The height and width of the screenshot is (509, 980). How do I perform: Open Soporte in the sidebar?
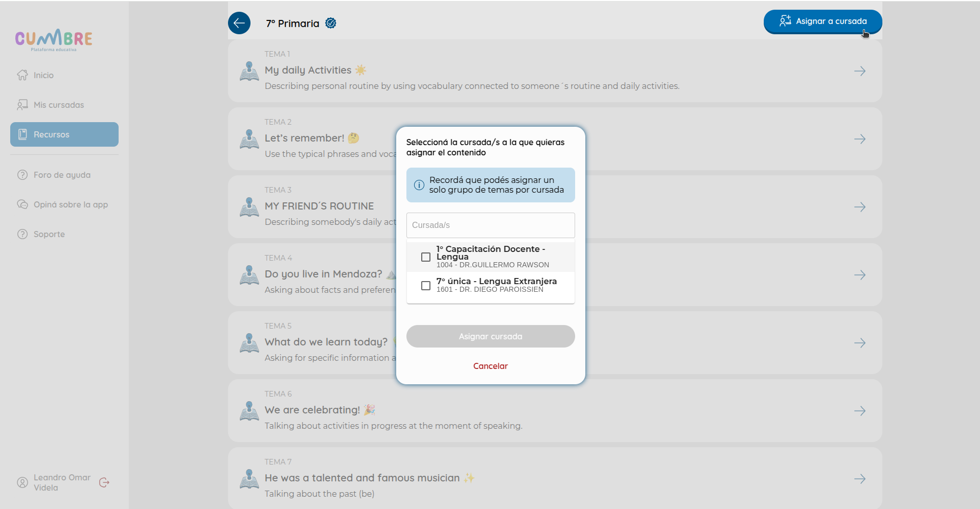pos(64,234)
